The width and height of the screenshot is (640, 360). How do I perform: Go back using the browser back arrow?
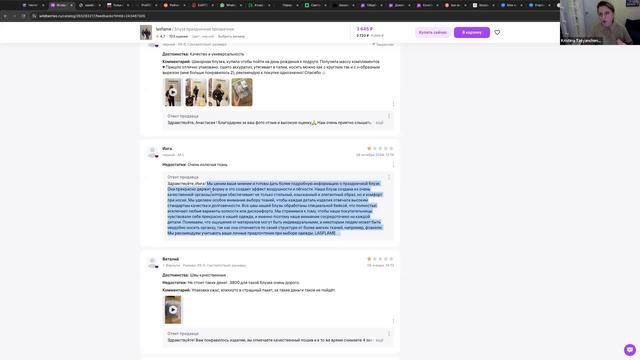click(x=5, y=16)
